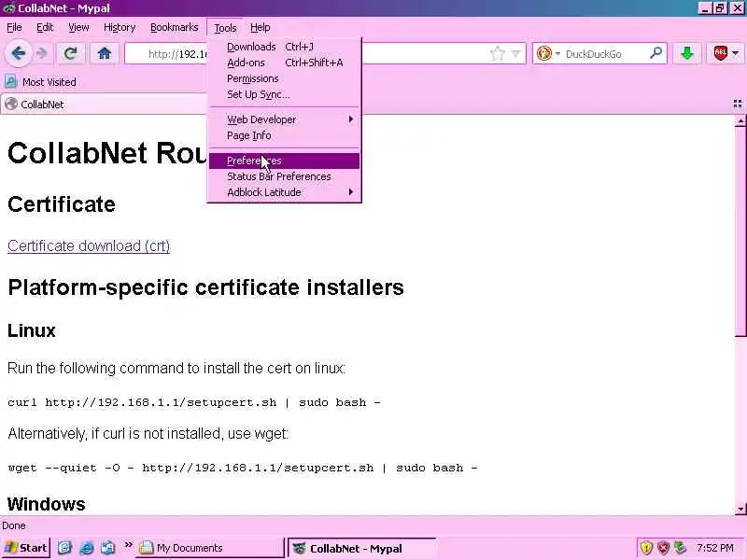Open the Bookmarks menu
This screenshot has width=747, height=560.
175,28
